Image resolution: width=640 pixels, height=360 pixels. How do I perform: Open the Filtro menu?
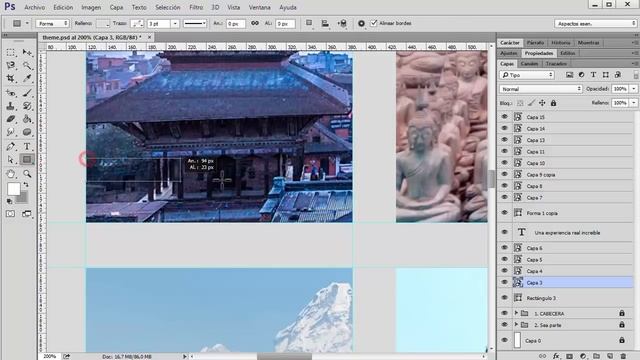(196, 7)
